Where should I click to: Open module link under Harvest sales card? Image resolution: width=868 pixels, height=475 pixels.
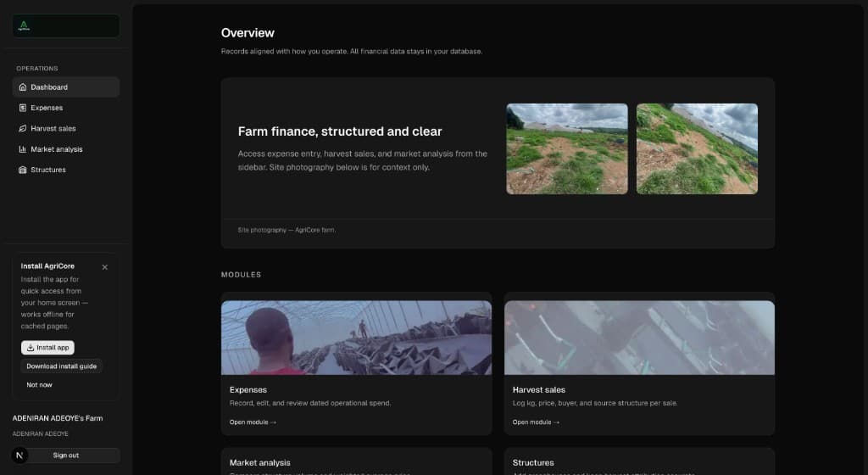pyautogui.click(x=536, y=422)
